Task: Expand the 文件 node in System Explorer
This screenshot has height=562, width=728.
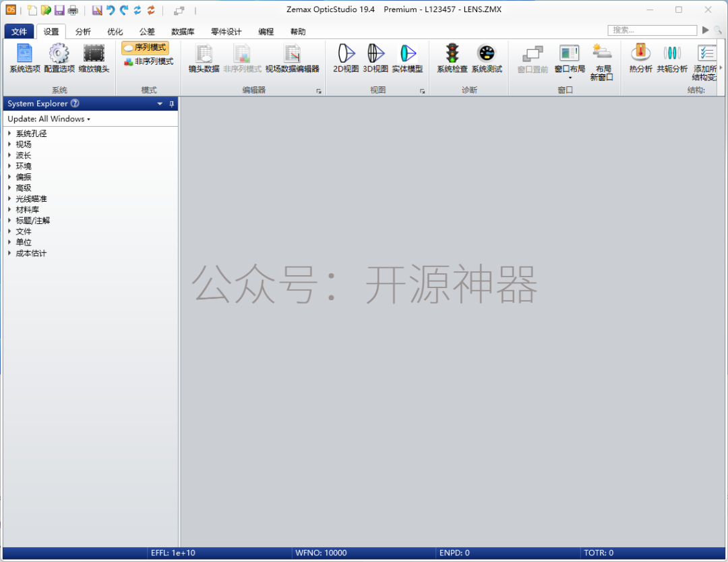Action: coord(9,231)
